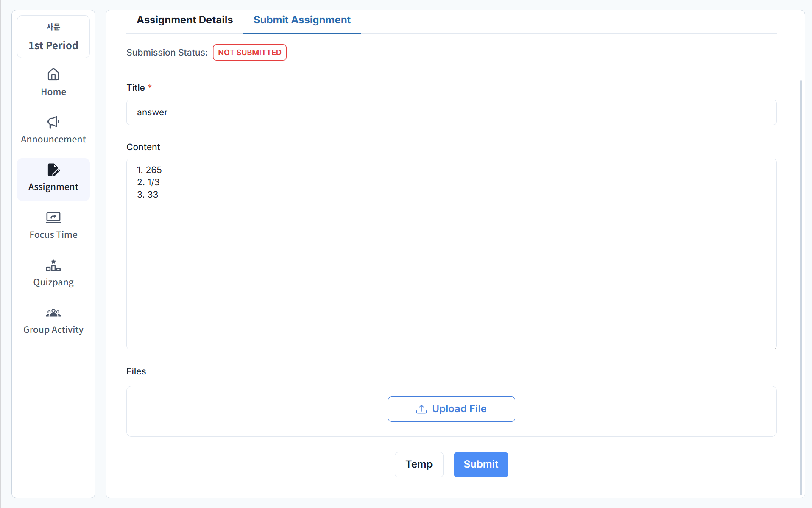Open Focus Time laptop icon
Image resolution: width=812 pixels, height=508 pixels.
(x=53, y=218)
